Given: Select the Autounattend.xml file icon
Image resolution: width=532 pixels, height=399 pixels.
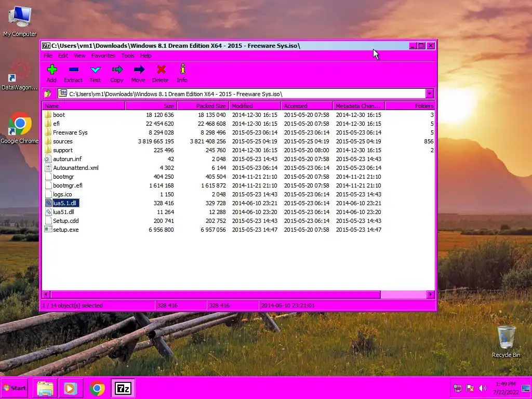Looking at the screenshot, I should (x=48, y=167).
